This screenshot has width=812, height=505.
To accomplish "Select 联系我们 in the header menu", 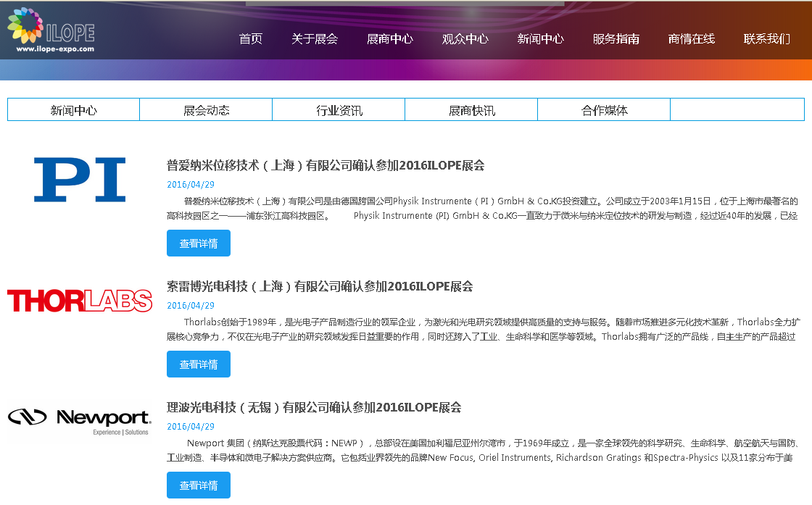I will tap(767, 39).
